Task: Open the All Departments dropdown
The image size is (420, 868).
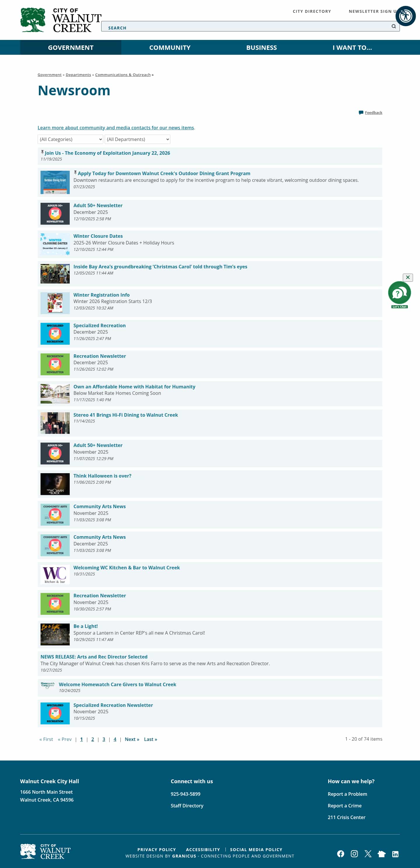Action: pyautogui.click(x=137, y=139)
